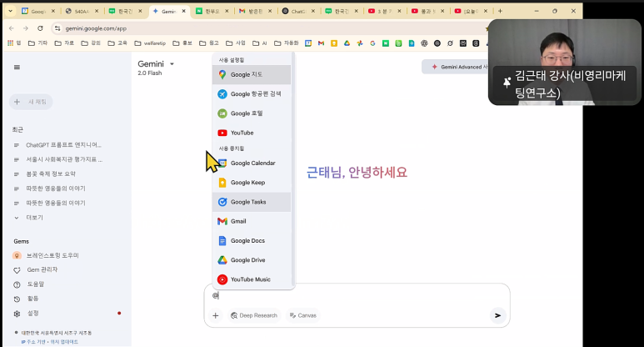Image resolution: width=644 pixels, height=347 pixels.
Task: Expand 더보기 to show more chats
Action: point(29,218)
